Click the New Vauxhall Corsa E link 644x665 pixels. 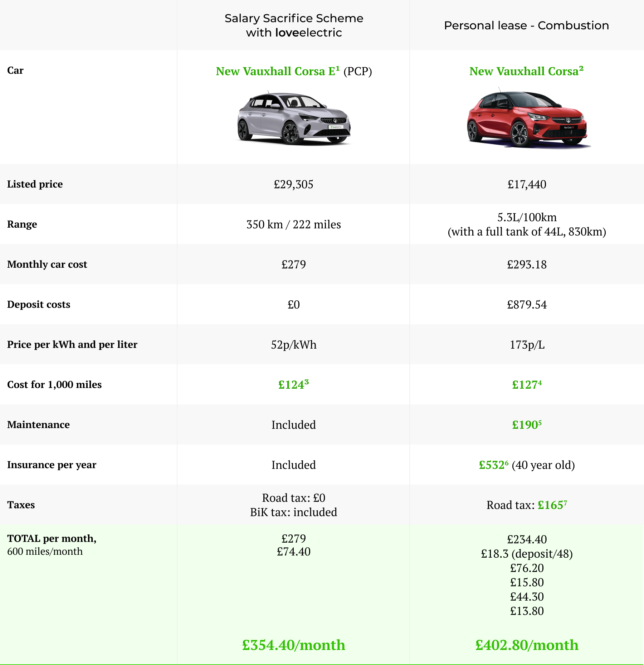coord(277,71)
